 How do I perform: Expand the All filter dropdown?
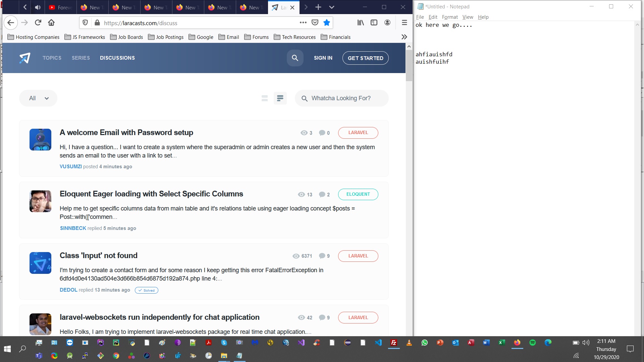[38, 98]
